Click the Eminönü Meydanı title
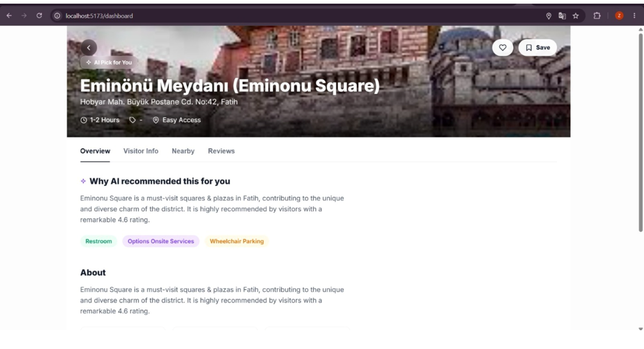Viewport: 644px width, 349px height. pos(230,85)
